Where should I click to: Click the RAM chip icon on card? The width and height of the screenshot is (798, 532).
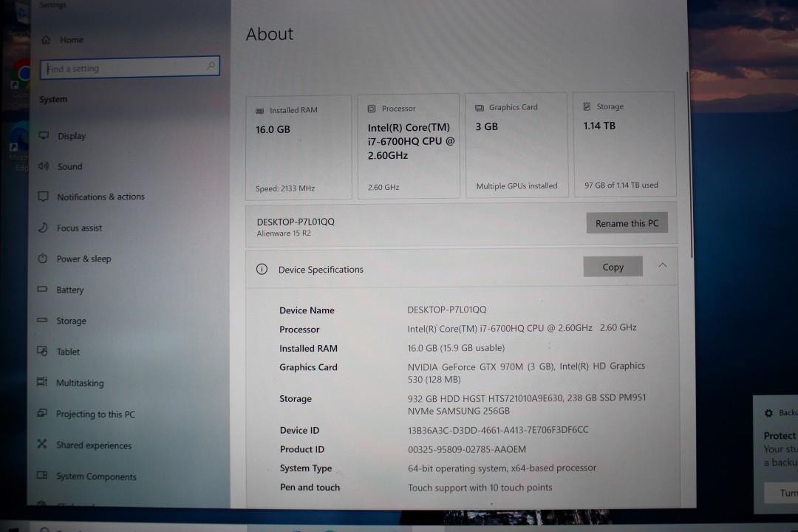click(259, 111)
